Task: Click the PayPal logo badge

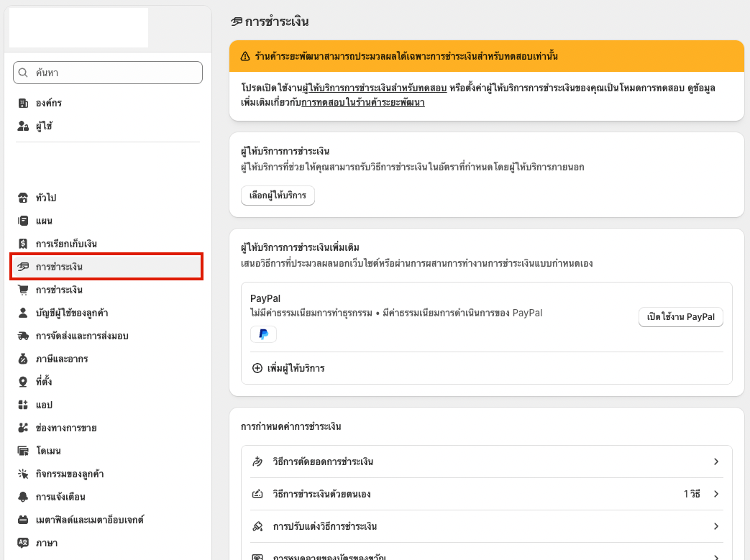Action: 264,334
